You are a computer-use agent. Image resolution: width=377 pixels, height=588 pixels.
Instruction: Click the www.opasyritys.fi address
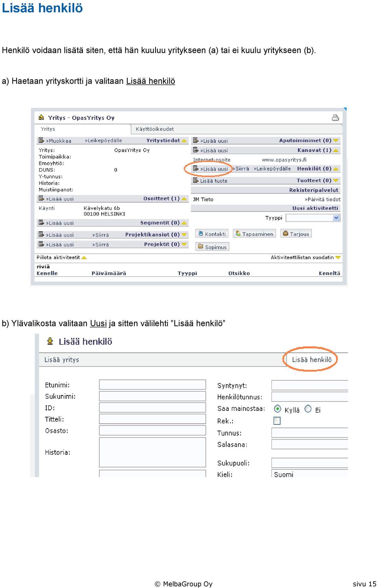coord(284,160)
